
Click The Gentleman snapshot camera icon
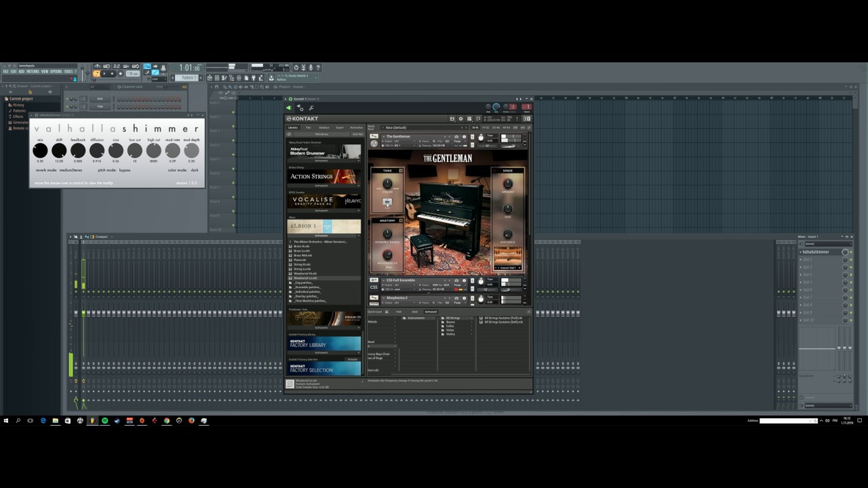coord(456,137)
